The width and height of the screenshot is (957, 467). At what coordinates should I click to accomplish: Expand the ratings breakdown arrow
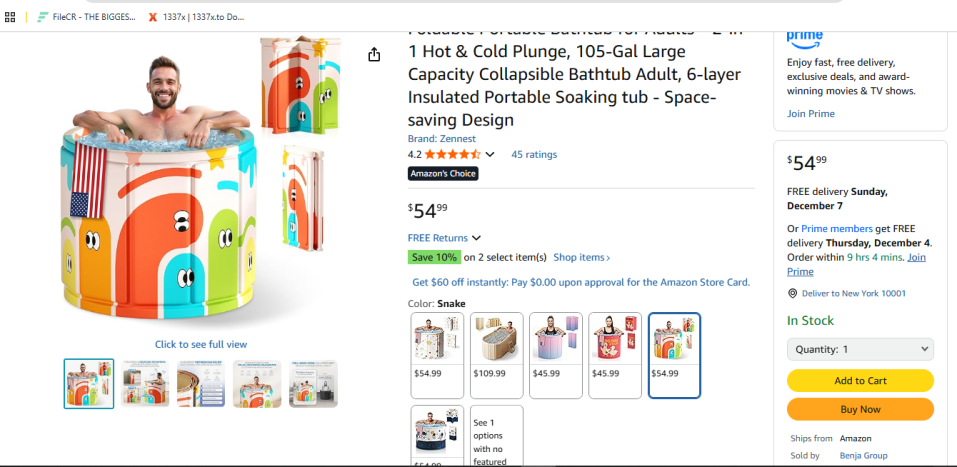[490, 155]
